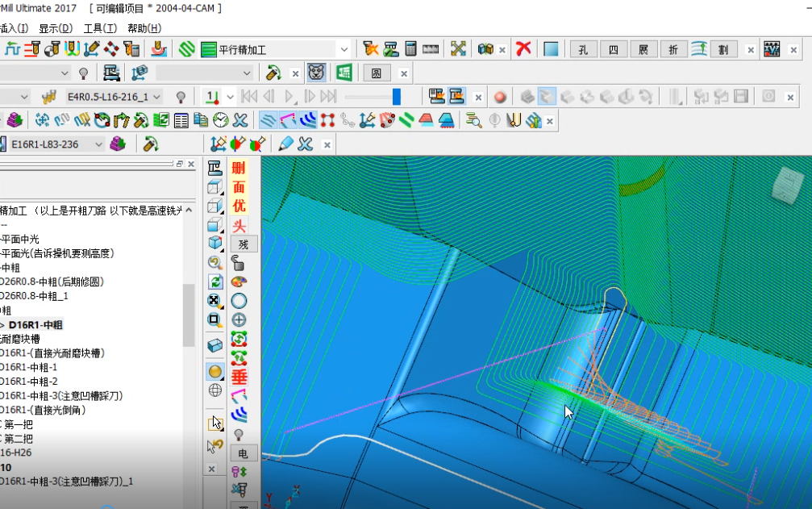Open the 工具(T) menu
The height and width of the screenshot is (509, 812).
pos(100,28)
